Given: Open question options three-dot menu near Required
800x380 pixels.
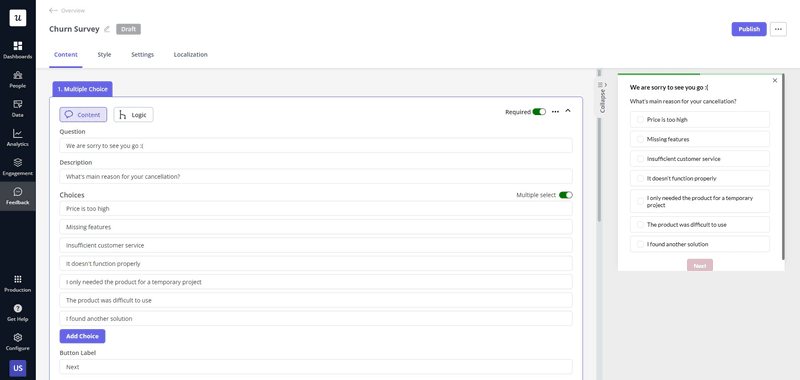Looking at the screenshot, I should (555, 111).
